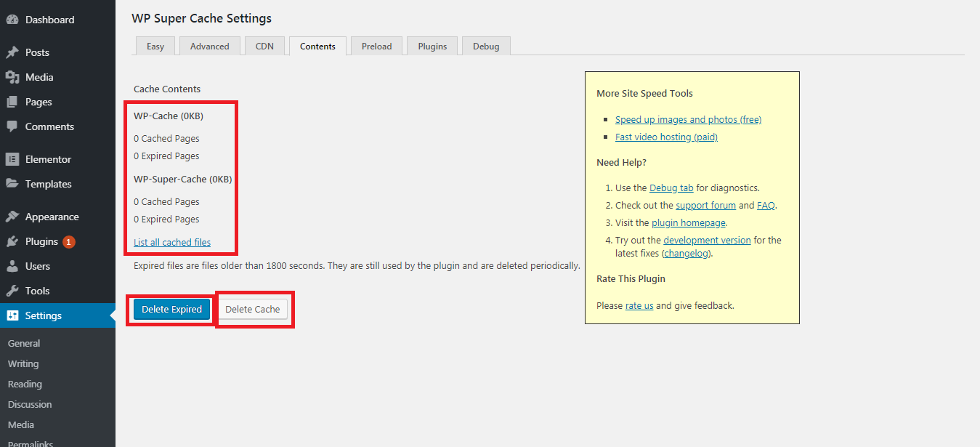Screen dimensions: 980x447
Task: Open the Fast video hosting link
Action: 666,137
